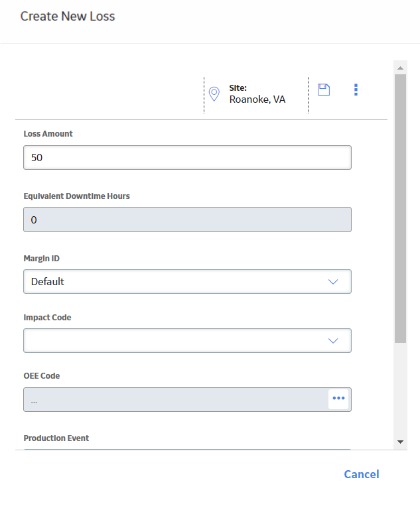
Task: Select the Default value in Margin ID
Action: tap(48, 282)
